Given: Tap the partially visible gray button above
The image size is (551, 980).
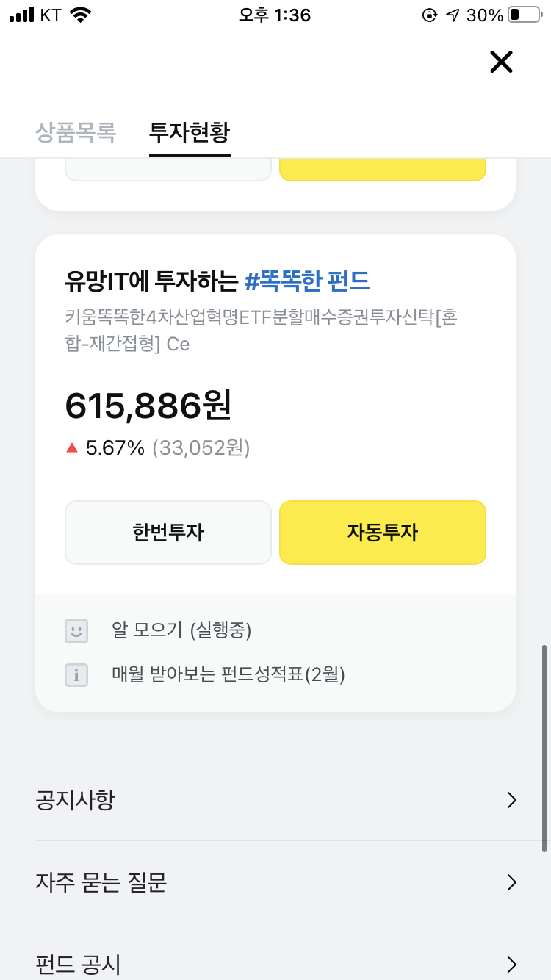Looking at the screenshot, I should coord(168,170).
